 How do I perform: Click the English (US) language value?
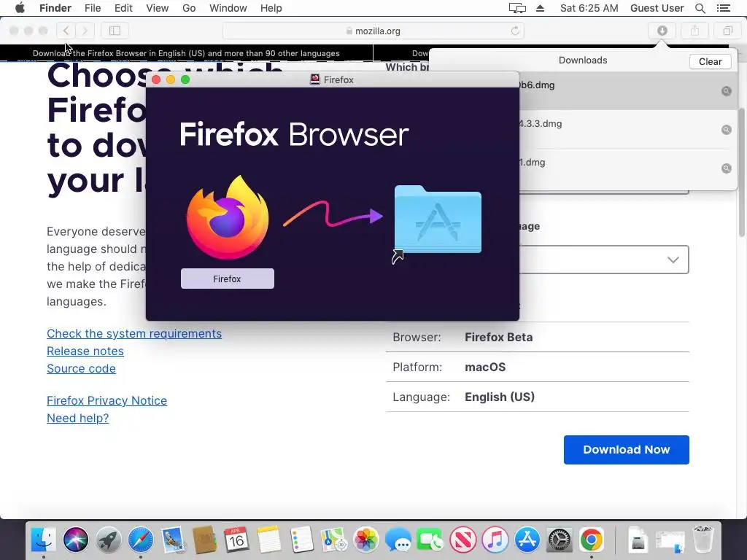pyautogui.click(x=499, y=397)
